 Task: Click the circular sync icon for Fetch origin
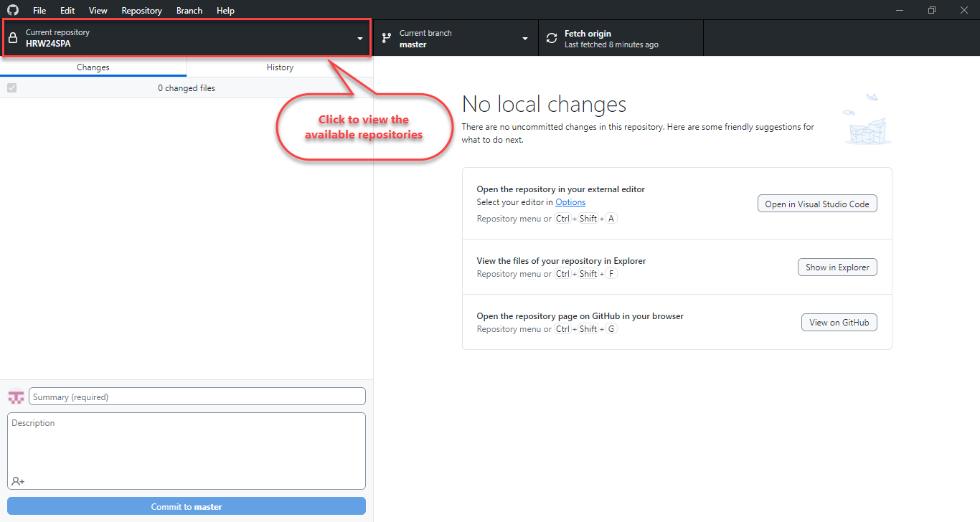pyautogui.click(x=551, y=37)
